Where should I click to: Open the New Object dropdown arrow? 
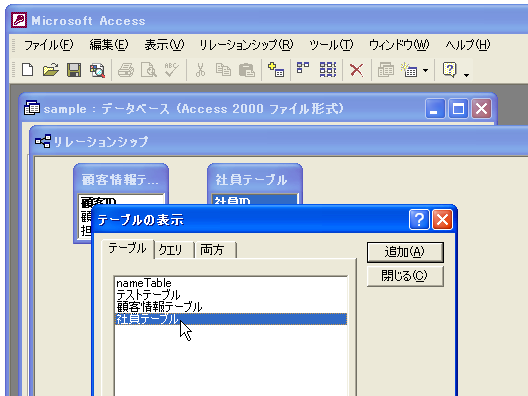click(426, 70)
